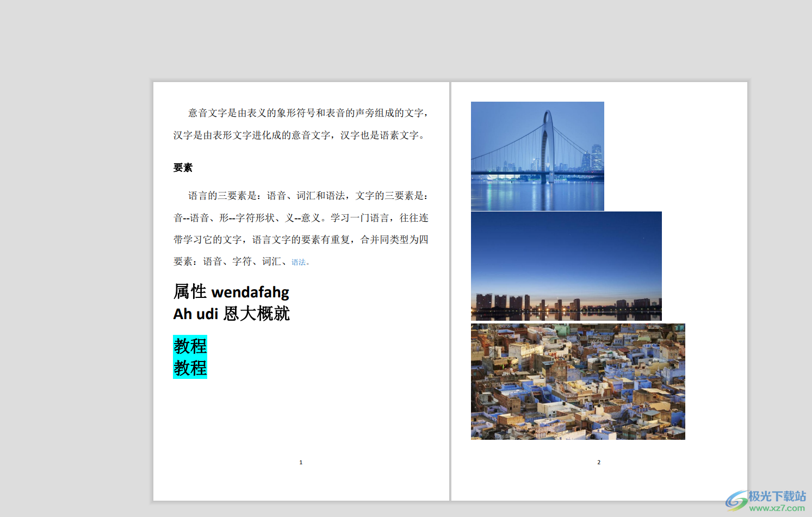Click the heading 要素
The width and height of the screenshot is (812, 517).
183,167
